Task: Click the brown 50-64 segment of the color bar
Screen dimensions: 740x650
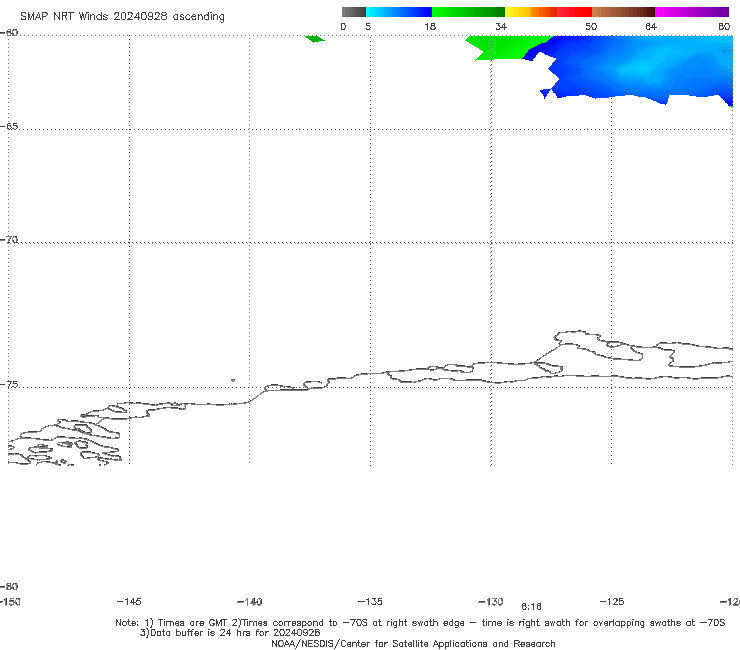Action: (623, 12)
